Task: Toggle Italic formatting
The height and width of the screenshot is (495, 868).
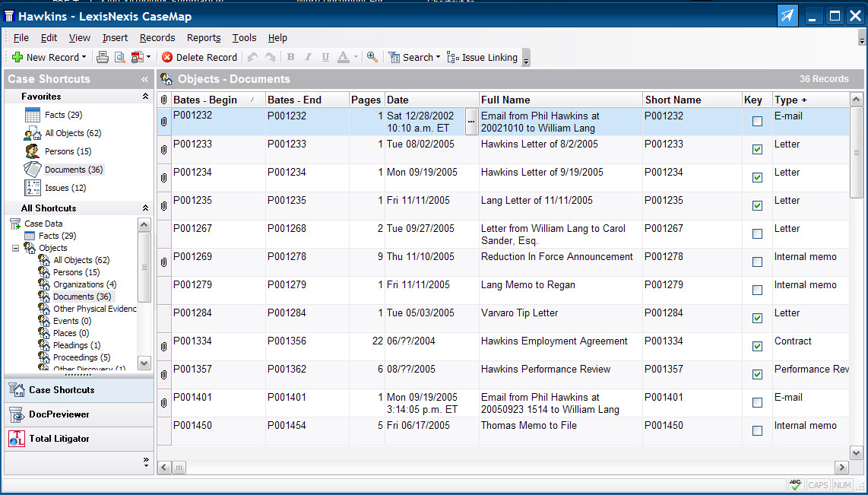Action: click(309, 57)
